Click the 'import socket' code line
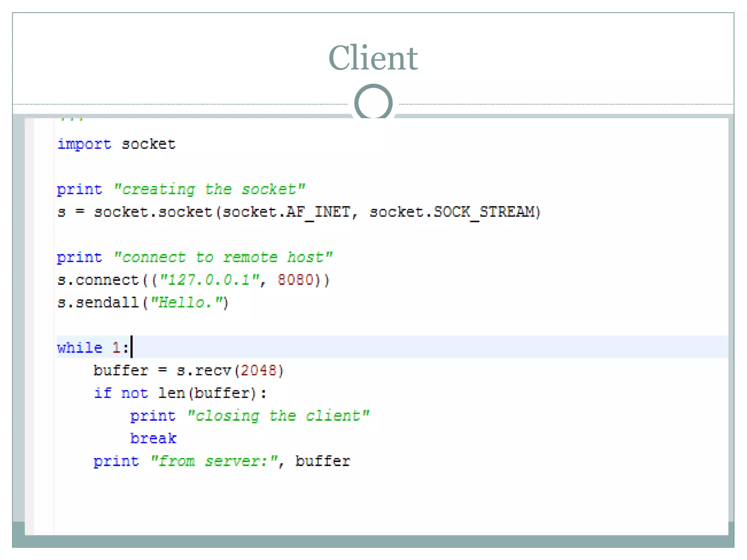The height and width of the screenshot is (560, 747). coord(116,144)
